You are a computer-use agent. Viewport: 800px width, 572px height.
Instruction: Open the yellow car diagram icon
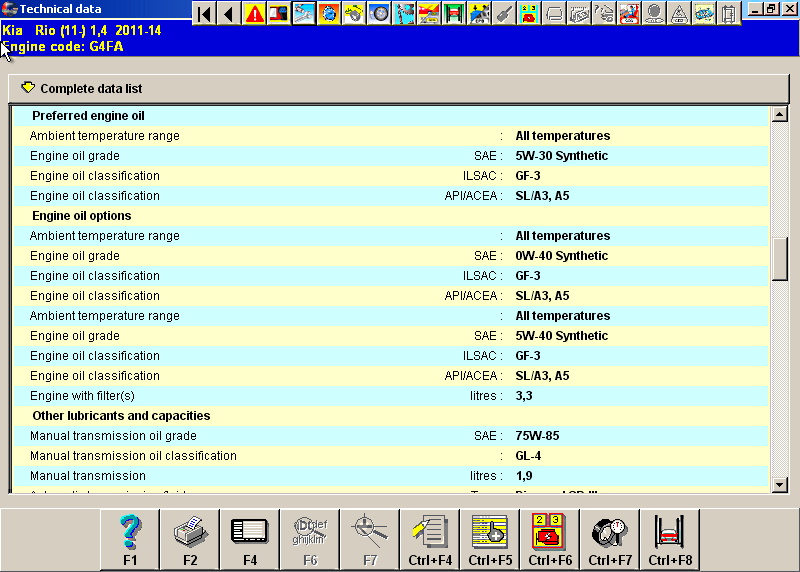[x=704, y=14]
